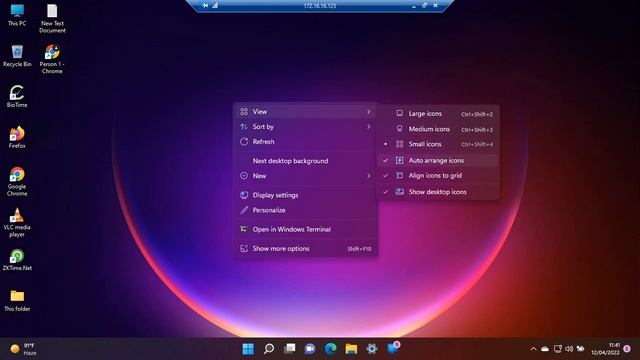
Task: Open clock and date 12/04/2022
Action: click(x=605, y=349)
